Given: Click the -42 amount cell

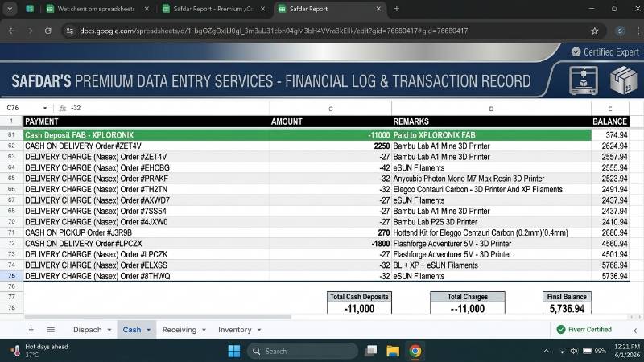Looking at the screenshot, I should (331, 168).
